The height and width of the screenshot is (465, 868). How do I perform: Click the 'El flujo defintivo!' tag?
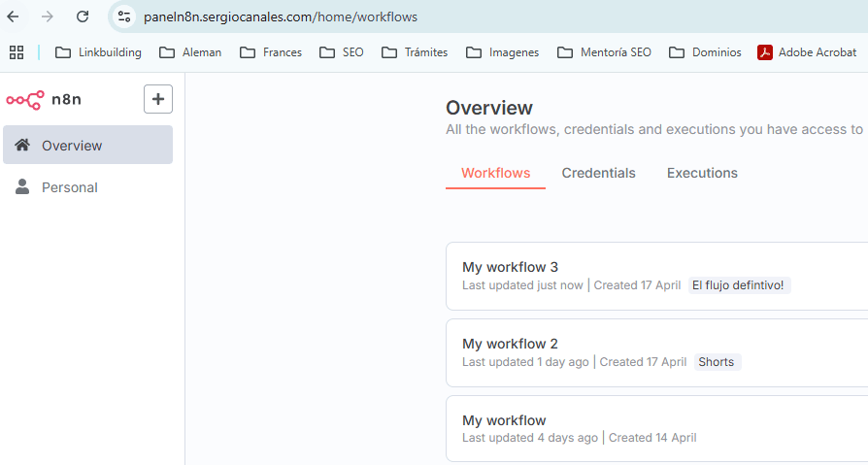740,285
